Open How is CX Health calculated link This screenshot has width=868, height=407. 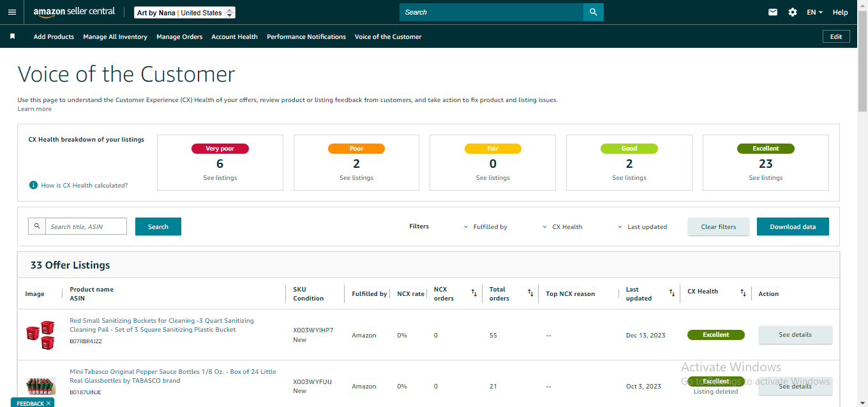pos(84,185)
